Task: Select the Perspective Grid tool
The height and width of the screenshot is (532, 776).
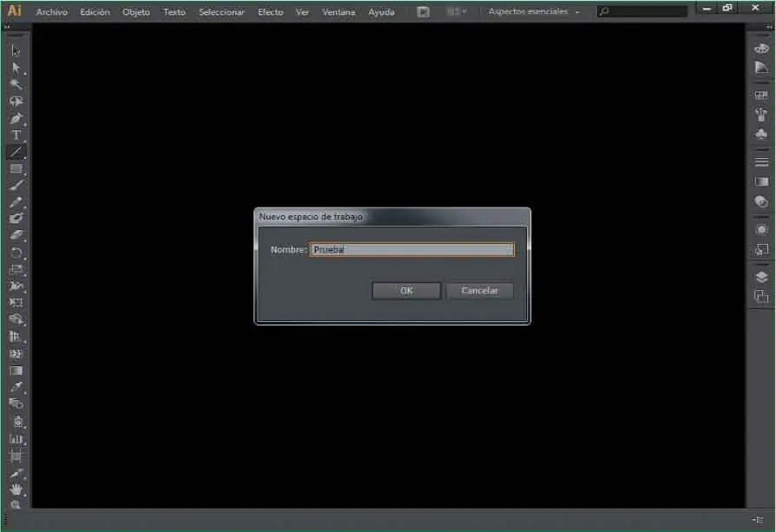Action: [x=16, y=337]
